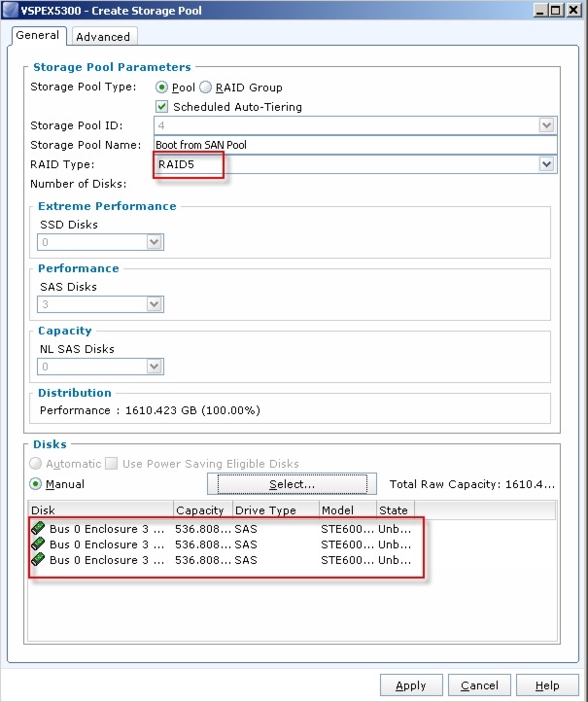Choose the RAID Group radio button

(x=205, y=87)
